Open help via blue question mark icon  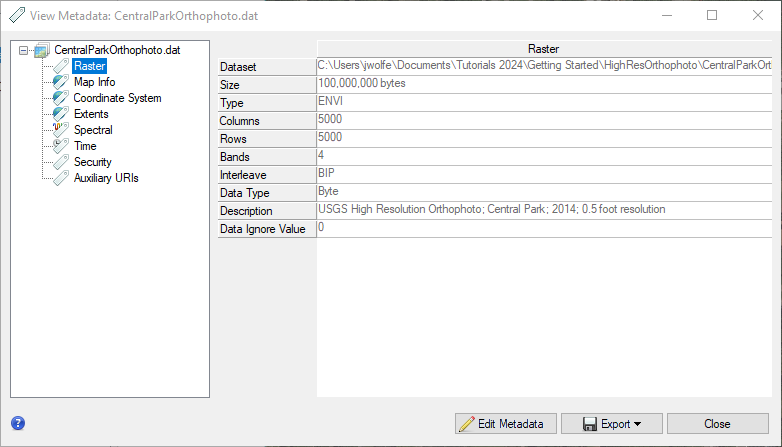[17, 423]
